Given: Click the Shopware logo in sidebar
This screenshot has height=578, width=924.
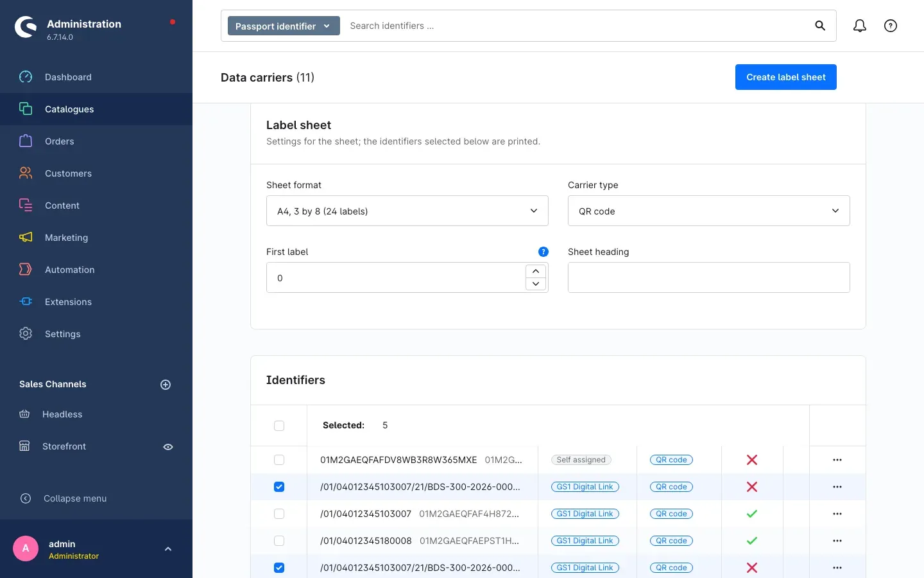Looking at the screenshot, I should (x=26, y=27).
